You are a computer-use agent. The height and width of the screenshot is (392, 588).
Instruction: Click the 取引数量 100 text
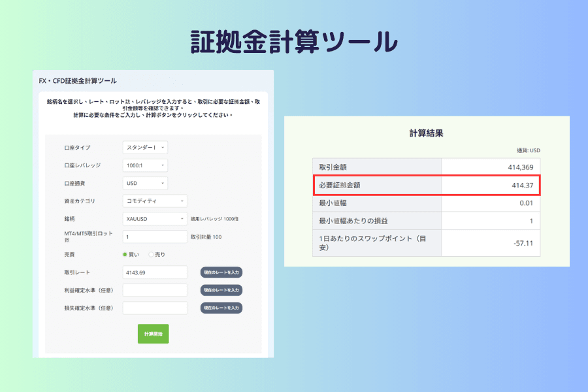pyautogui.click(x=206, y=237)
